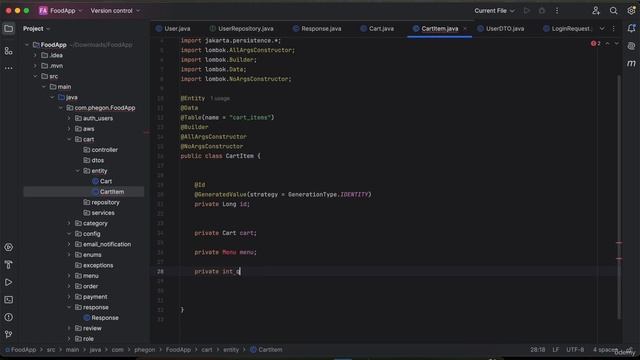Switch to the Response.java tab

tap(317, 29)
